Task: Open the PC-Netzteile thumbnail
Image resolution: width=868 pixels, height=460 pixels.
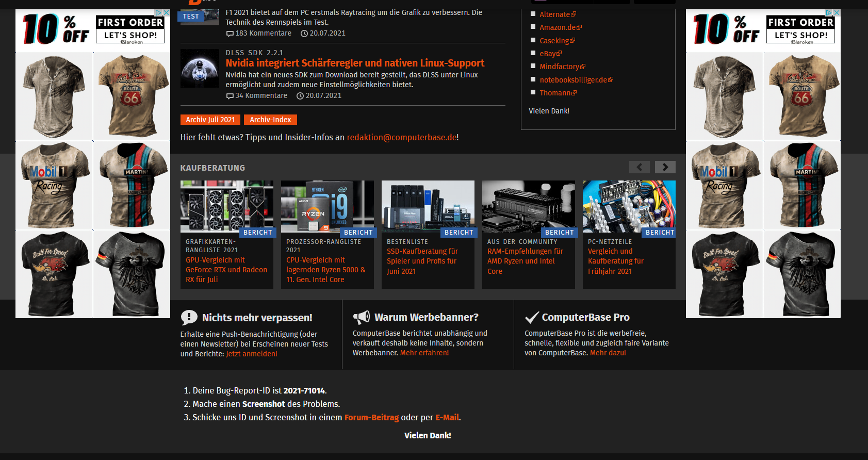Action: point(629,206)
